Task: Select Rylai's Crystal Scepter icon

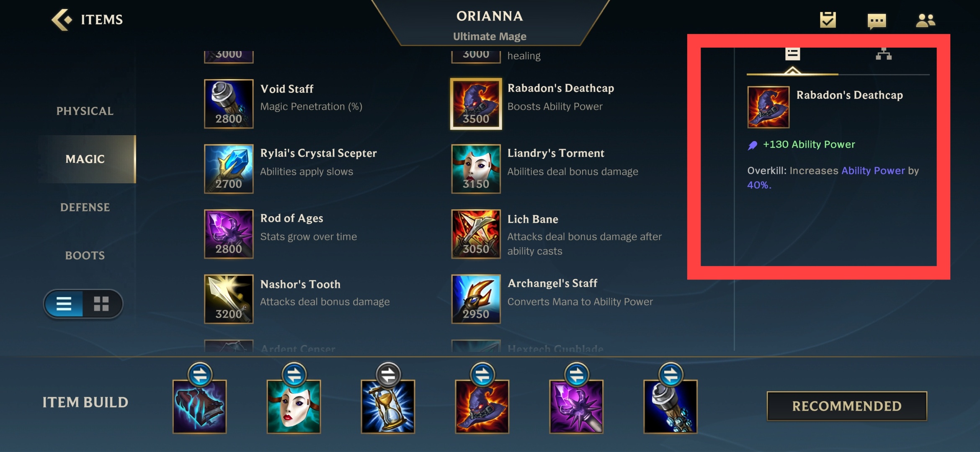Action: pyautogui.click(x=229, y=169)
